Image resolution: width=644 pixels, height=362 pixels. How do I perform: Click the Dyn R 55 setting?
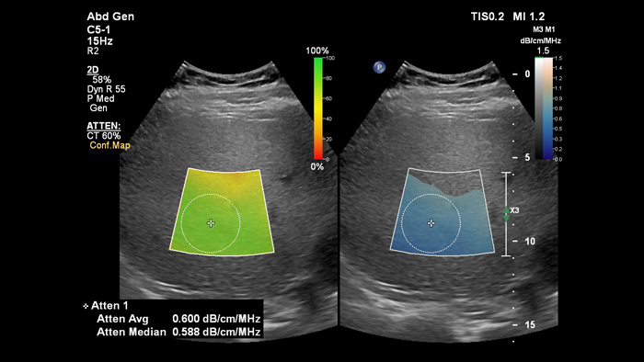pos(106,89)
